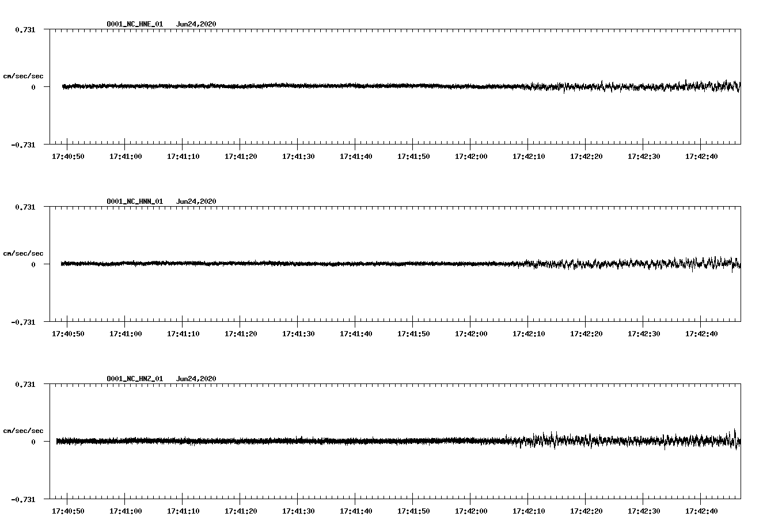
Task: Click the 17:42:20 time label under HNE plot
Action: pos(586,156)
